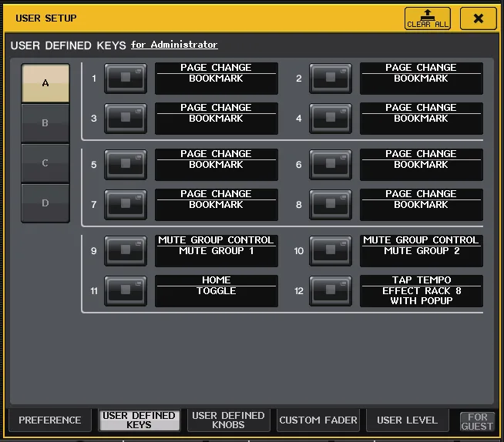Open popup button for key 7
The height and width of the screenshot is (442, 504).
click(126, 205)
